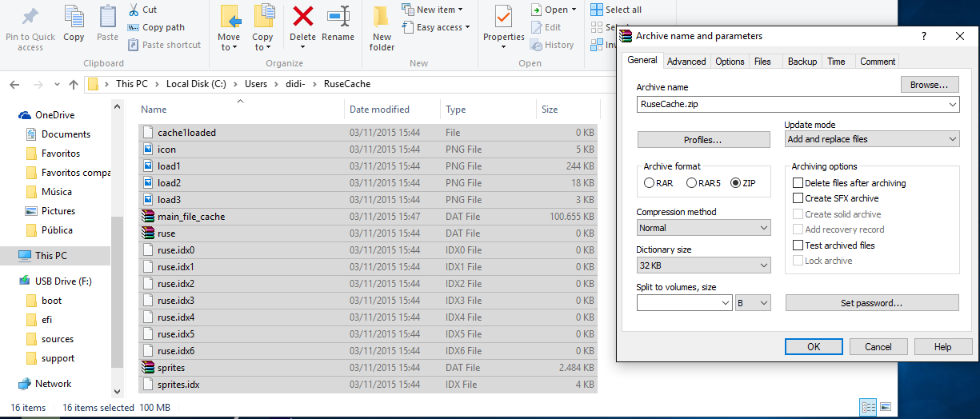Switch to large icons view in status bar

tap(885, 407)
